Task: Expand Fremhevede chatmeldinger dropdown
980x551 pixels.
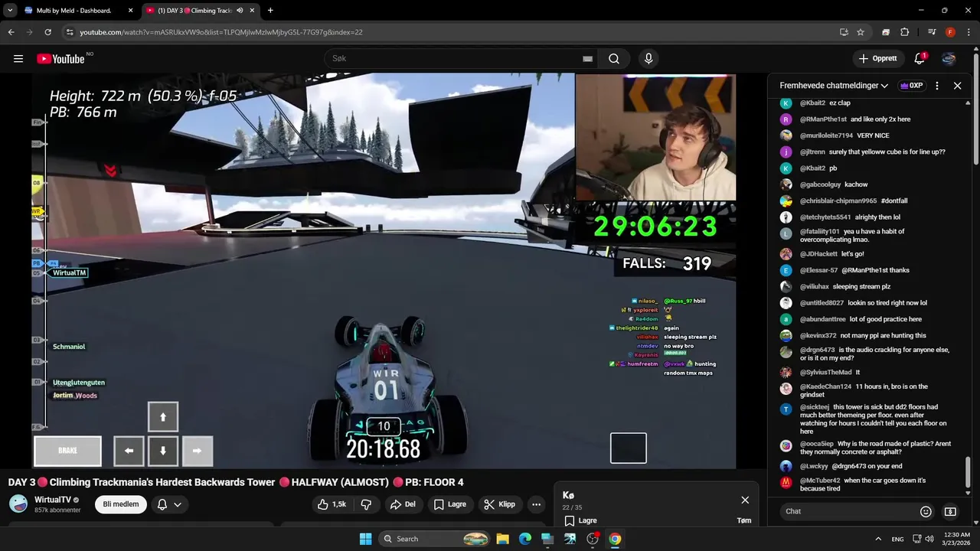Action: [834, 86]
